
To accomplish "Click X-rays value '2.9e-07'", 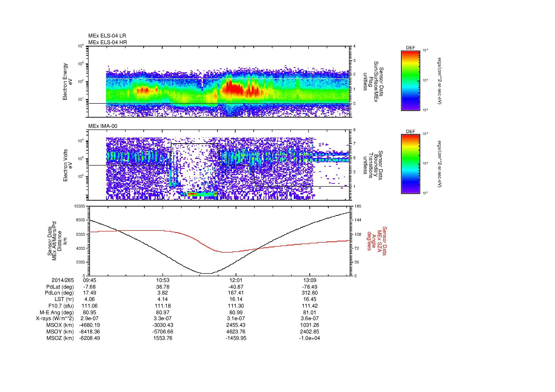I will coord(89,318).
